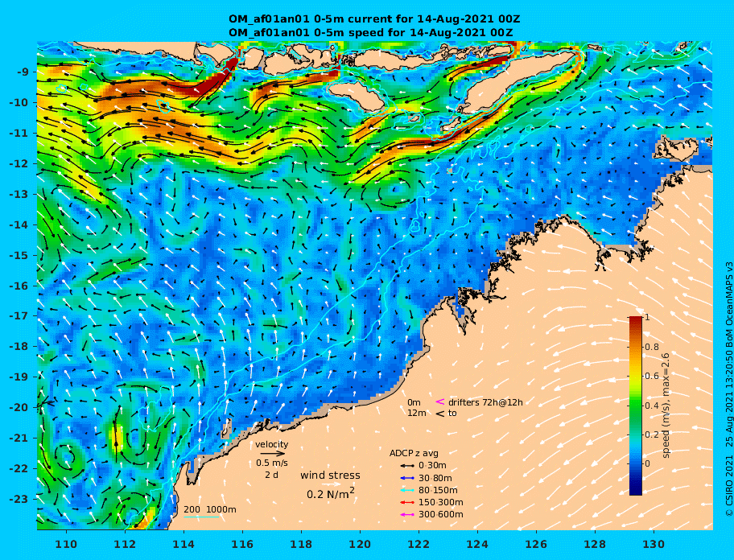The image size is (734, 560).
Task: Click the longitude axis label '118'
Action: (301, 544)
